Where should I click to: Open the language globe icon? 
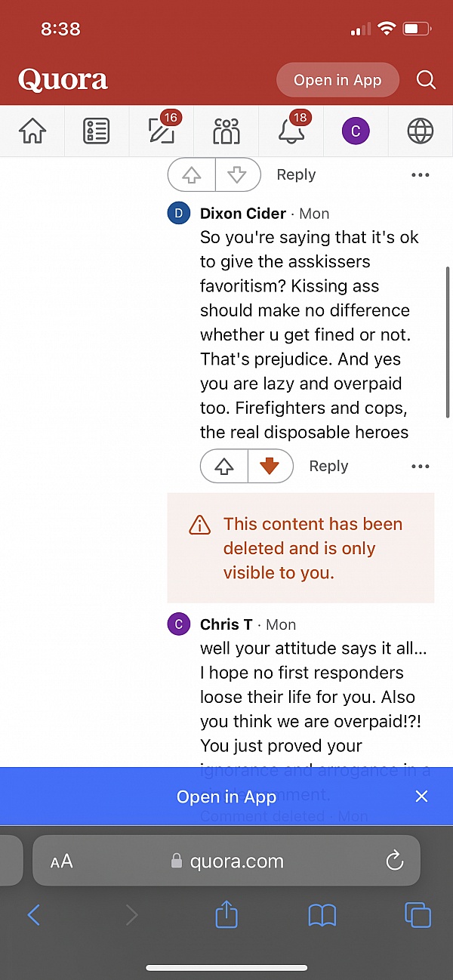pyautogui.click(x=420, y=130)
